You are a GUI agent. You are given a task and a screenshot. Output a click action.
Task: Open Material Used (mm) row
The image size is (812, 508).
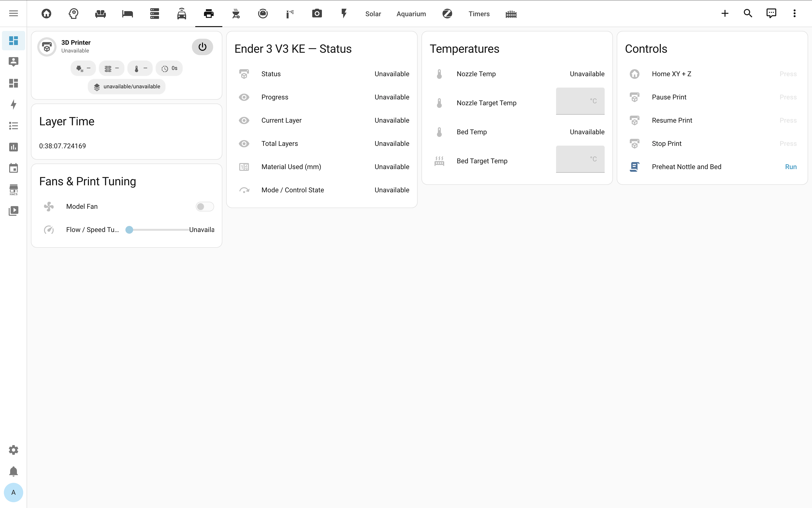322,167
